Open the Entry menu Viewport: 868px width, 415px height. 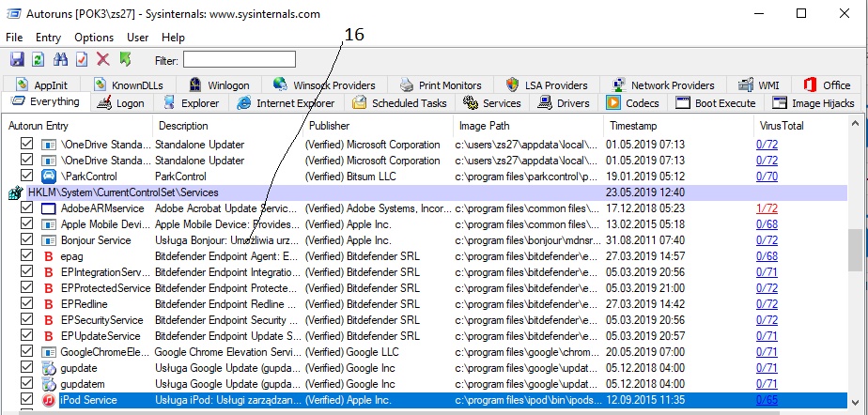(48, 38)
